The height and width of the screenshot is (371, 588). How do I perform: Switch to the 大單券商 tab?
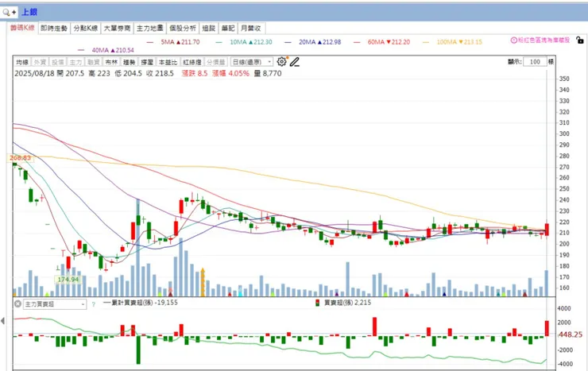click(x=117, y=28)
